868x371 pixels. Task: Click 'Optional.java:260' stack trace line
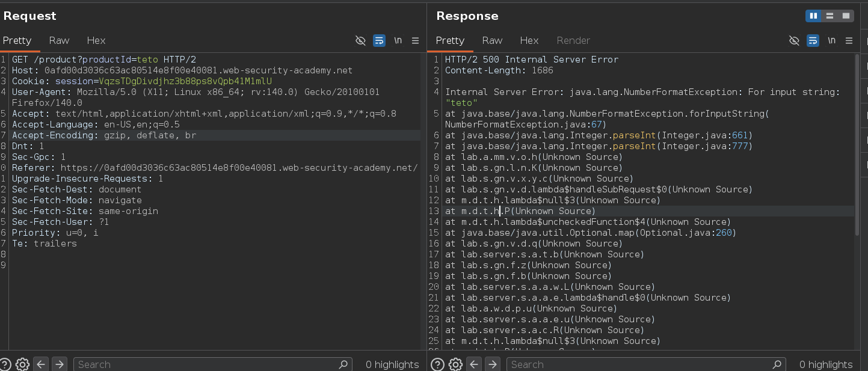(591, 233)
